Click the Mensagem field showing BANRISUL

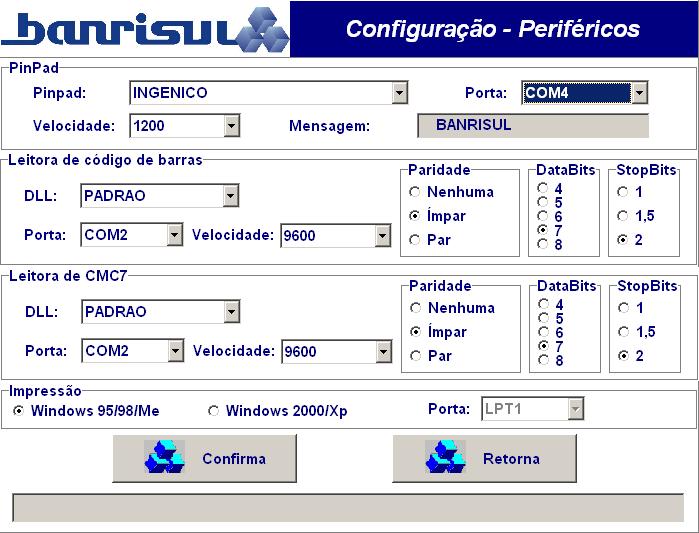pos(533,125)
